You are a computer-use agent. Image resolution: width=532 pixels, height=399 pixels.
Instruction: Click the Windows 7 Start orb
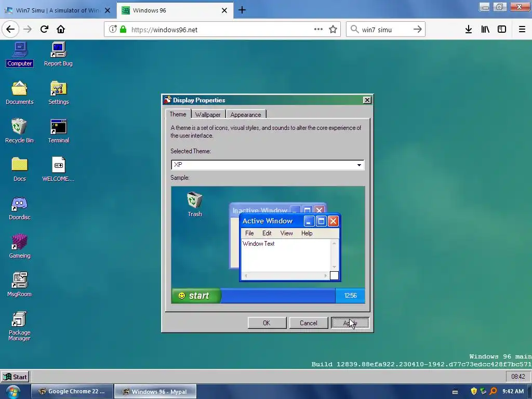click(x=13, y=392)
